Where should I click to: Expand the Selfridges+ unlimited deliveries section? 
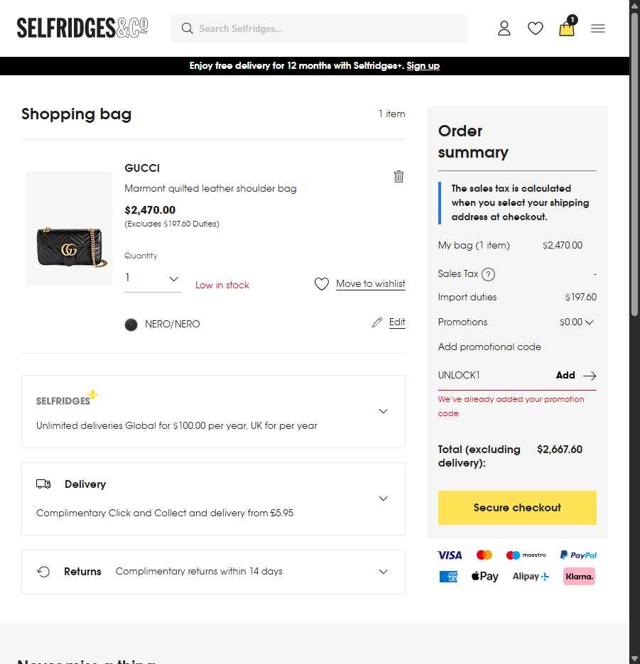(383, 411)
